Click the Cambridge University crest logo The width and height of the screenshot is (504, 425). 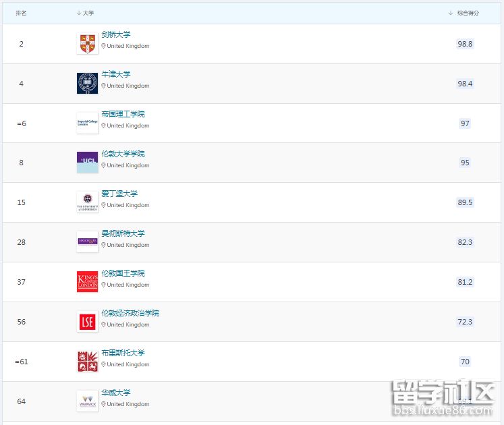click(x=87, y=44)
